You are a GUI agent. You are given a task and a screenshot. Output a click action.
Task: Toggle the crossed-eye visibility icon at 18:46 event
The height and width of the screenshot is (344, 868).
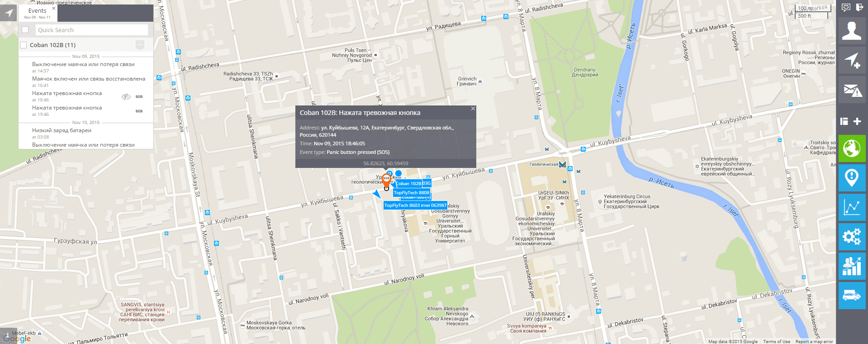[x=126, y=96]
